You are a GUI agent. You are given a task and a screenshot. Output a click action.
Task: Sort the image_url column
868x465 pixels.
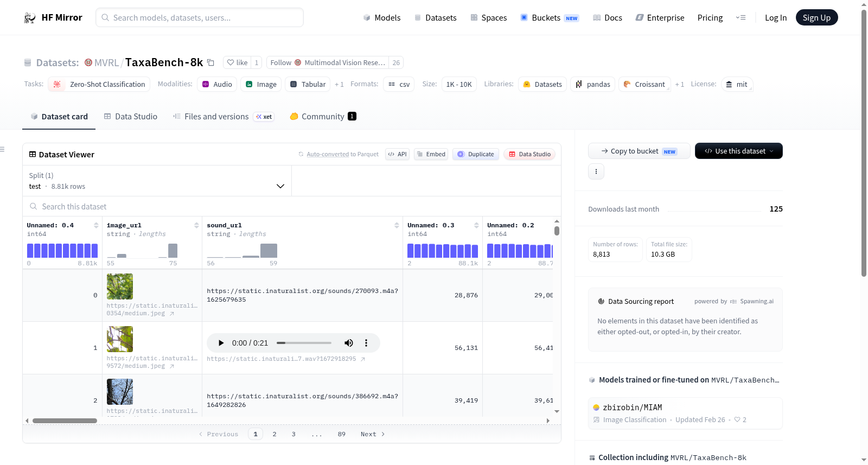(196, 226)
